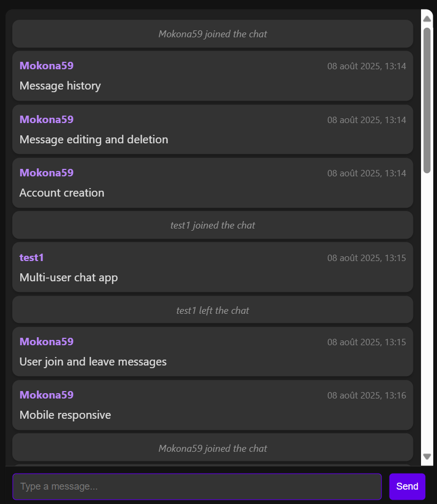
Task: Click the Mokona59 username on the first message
Action: [x=46, y=66]
